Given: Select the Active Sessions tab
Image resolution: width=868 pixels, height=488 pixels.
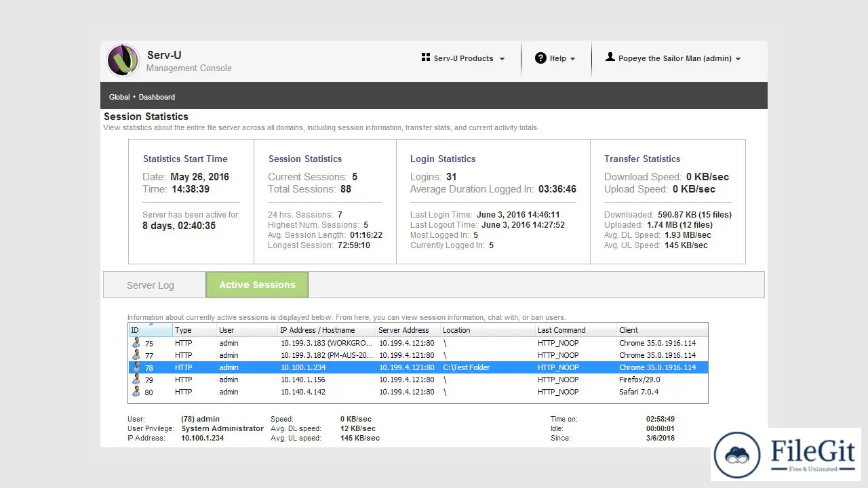Looking at the screenshot, I should (x=257, y=285).
